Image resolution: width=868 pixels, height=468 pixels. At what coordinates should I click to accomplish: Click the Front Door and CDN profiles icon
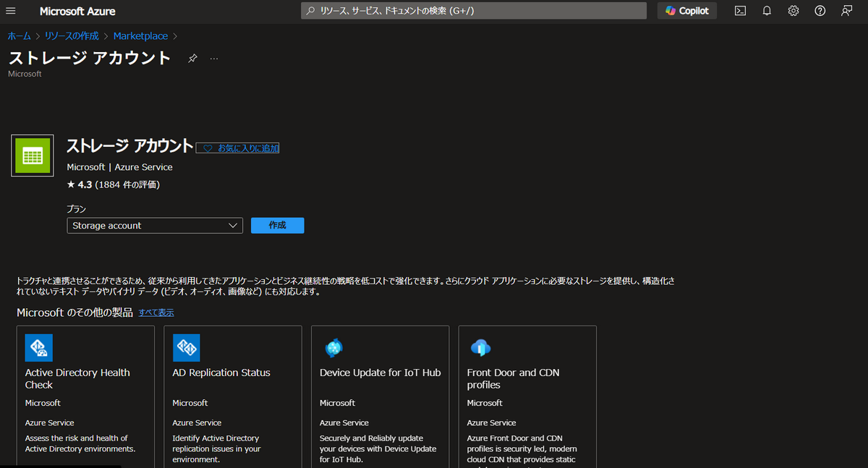point(481,348)
